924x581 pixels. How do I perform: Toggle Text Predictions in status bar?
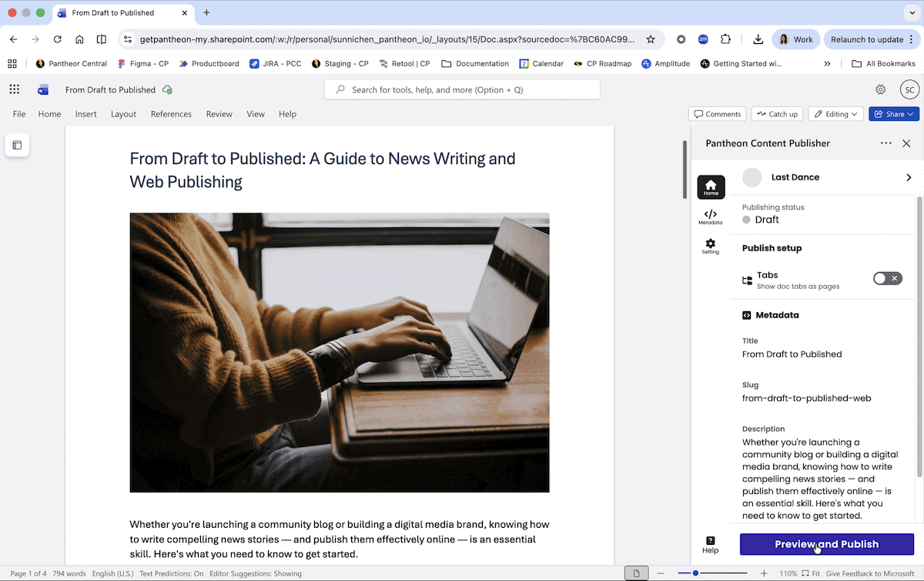pos(172,573)
